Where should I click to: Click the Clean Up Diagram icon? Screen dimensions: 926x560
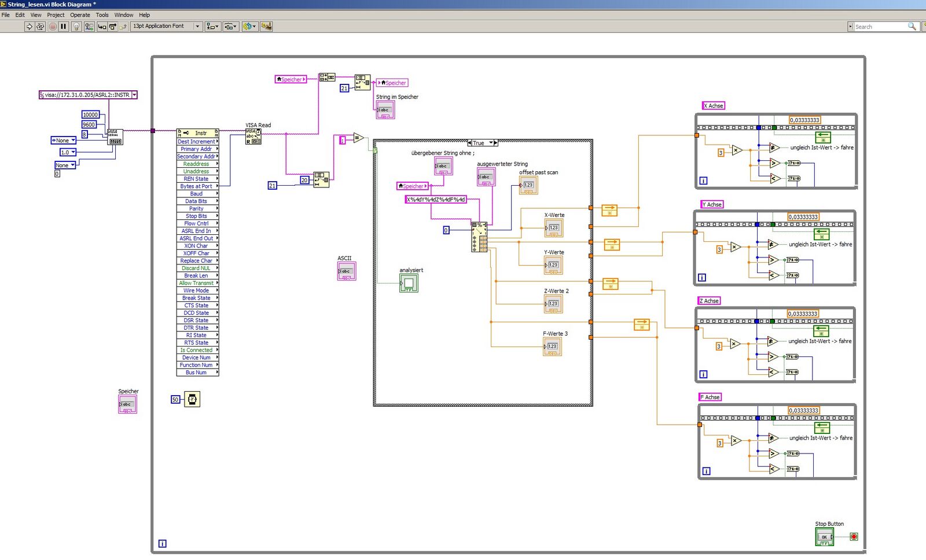pyautogui.click(x=266, y=27)
